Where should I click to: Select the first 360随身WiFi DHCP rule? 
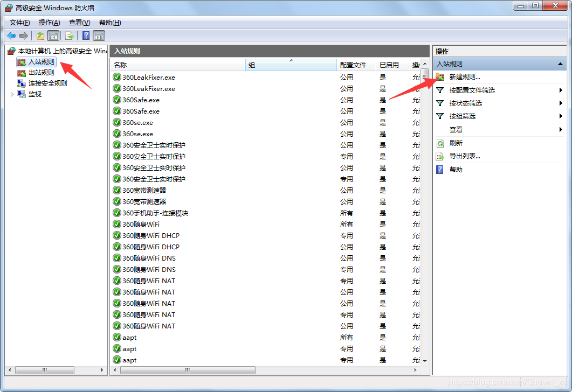point(266,235)
